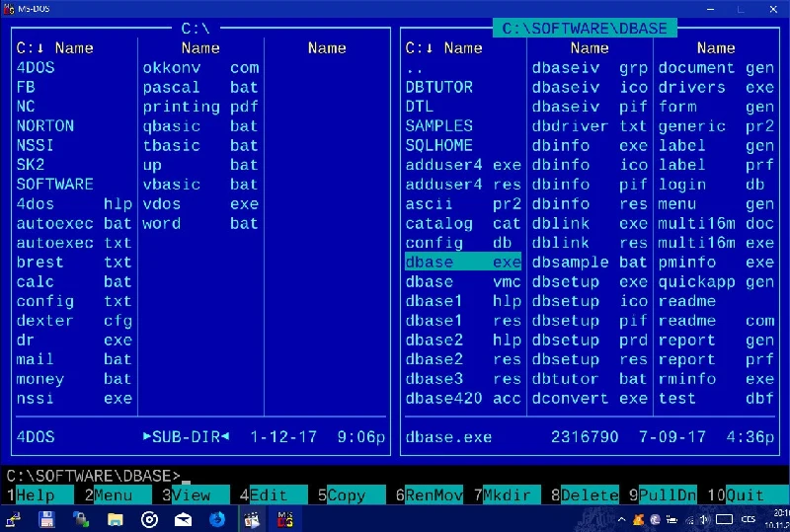Select dexter cfg file in left panel
The height and width of the screenshot is (532, 790).
click(74, 321)
